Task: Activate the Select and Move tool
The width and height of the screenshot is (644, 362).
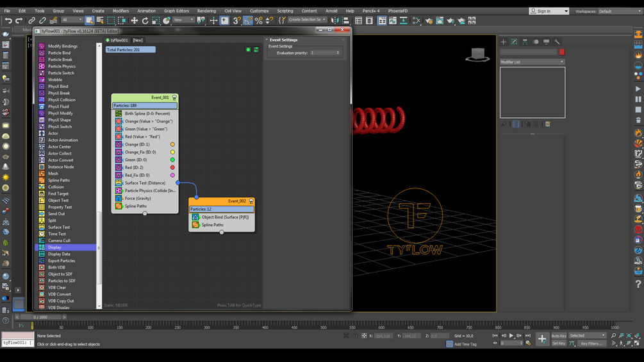Action: [x=135, y=20]
